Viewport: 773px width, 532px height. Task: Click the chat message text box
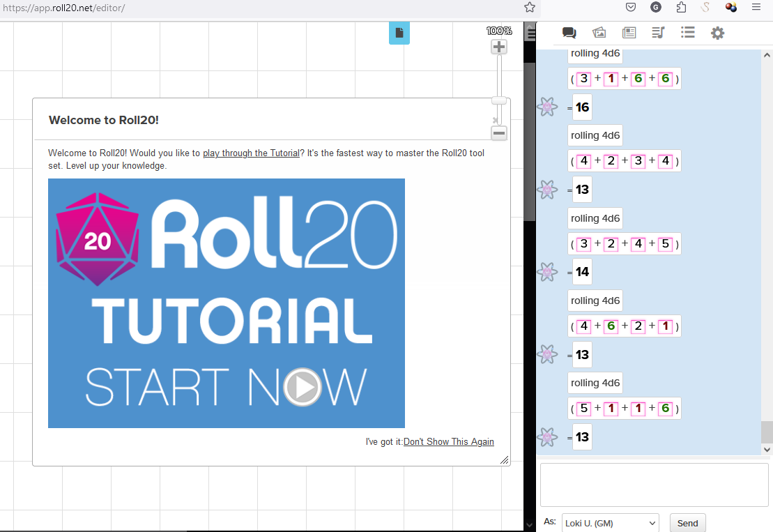click(654, 485)
